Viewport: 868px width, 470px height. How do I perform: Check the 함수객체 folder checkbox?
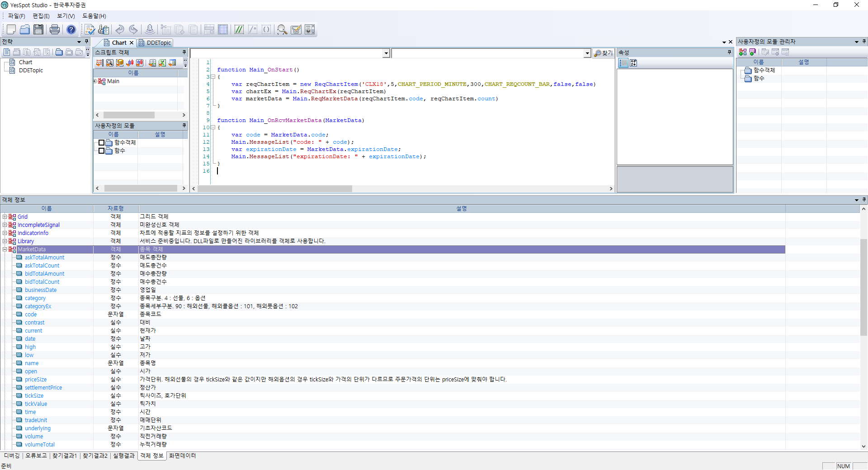pyautogui.click(x=102, y=143)
